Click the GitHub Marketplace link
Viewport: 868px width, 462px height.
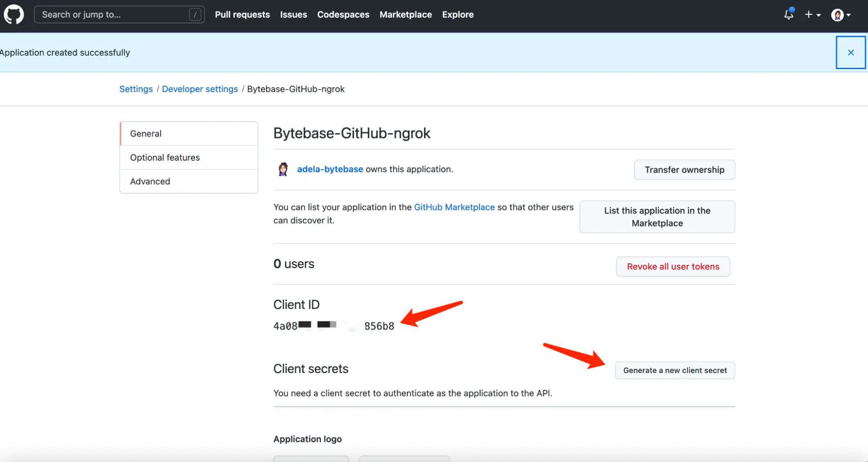pos(454,207)
